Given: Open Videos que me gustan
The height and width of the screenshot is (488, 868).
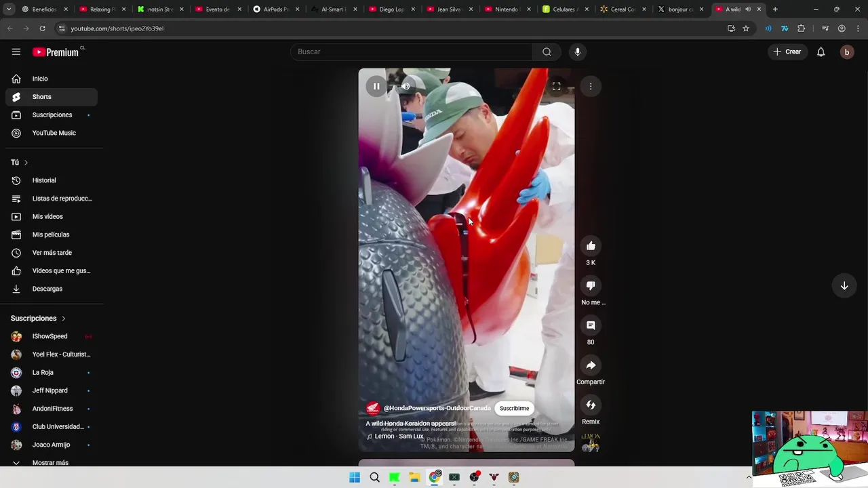Looking at the screenshot, I should [52, 270].
